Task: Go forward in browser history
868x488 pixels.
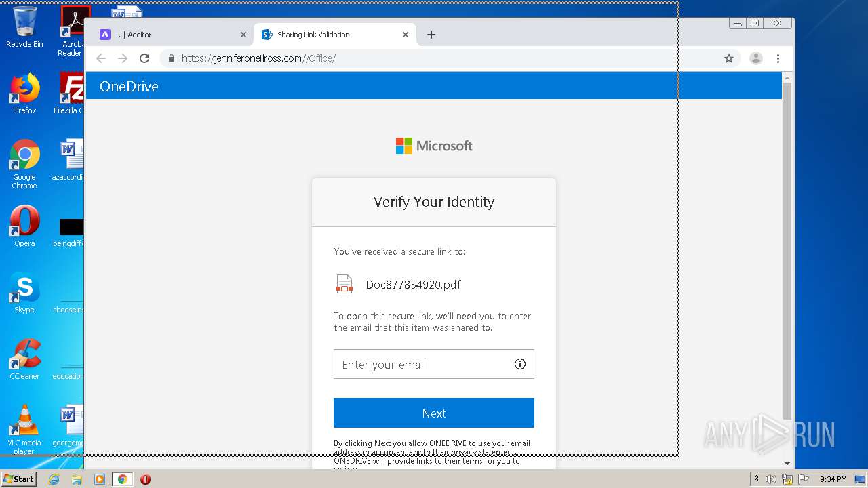Action: [123, 58]
